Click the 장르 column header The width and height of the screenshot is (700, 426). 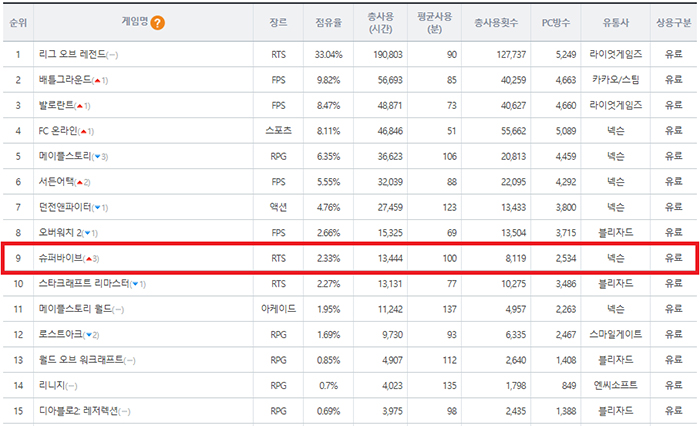(x=277, y=22)
